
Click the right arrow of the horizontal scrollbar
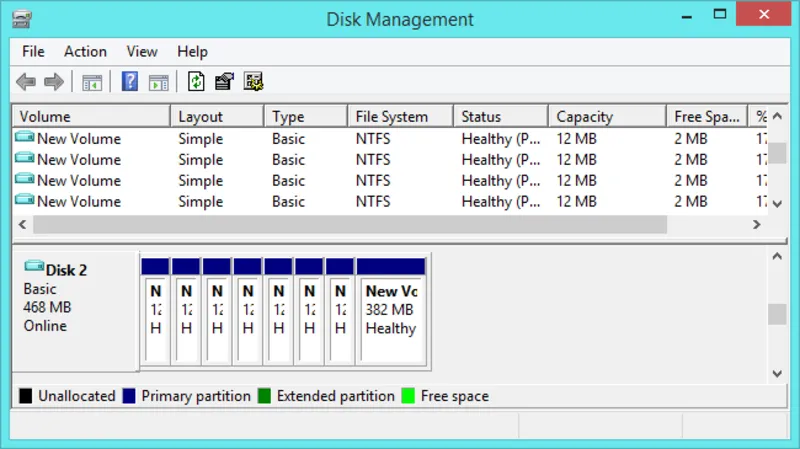point(756,225)
